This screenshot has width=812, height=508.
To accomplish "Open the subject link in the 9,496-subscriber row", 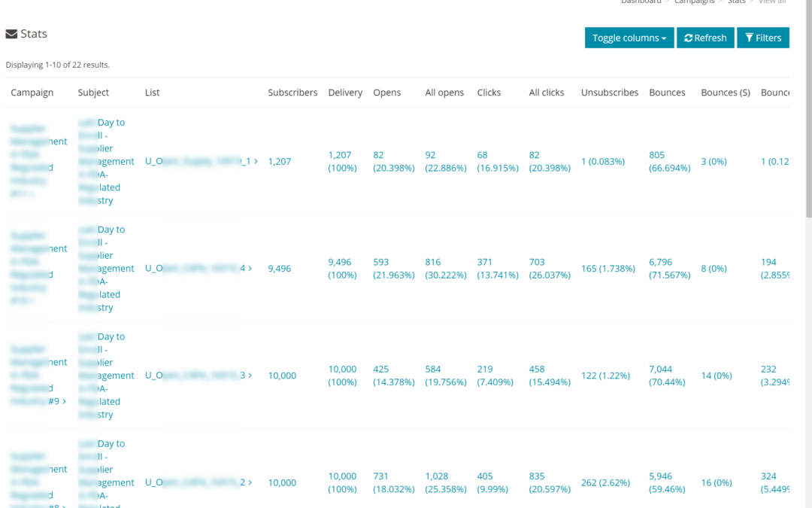I will [106, 269].
